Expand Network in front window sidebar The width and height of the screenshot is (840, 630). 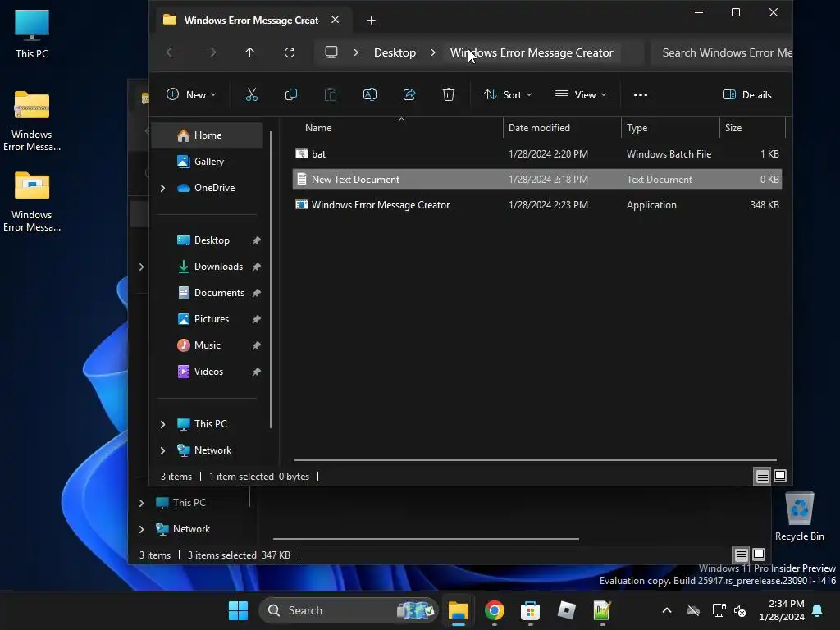coord(163,450)
